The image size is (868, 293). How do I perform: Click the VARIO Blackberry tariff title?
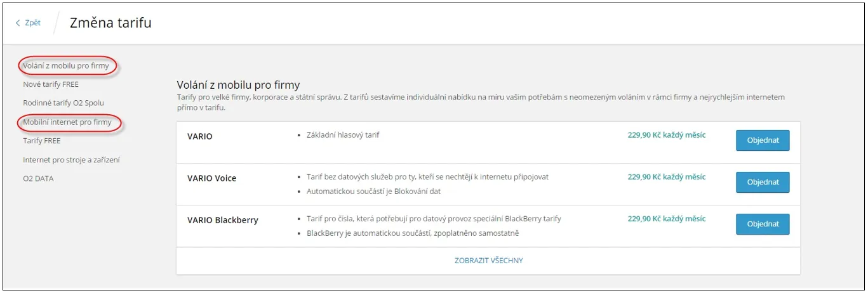pos(223,220)
